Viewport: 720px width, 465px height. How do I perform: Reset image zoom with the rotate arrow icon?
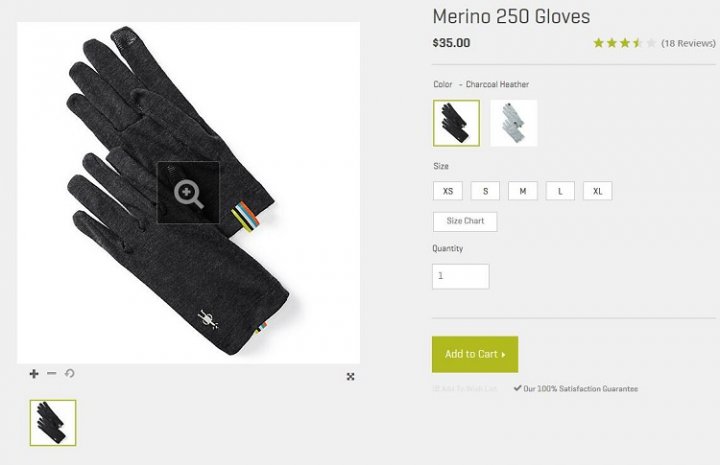point(69,373)
